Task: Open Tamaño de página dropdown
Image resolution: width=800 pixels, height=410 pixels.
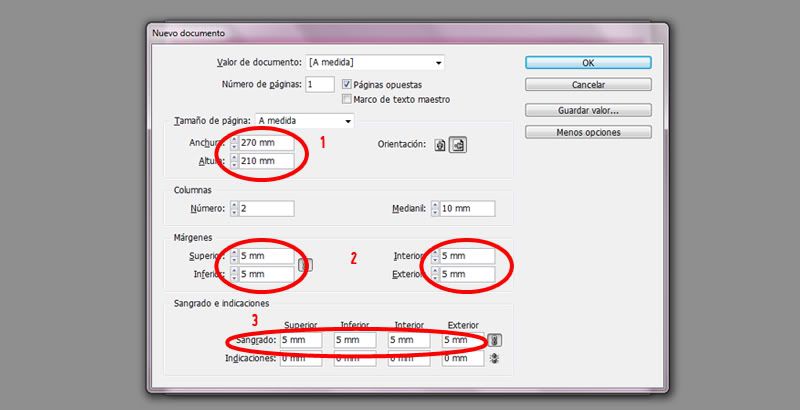Action: coord(305,121)
